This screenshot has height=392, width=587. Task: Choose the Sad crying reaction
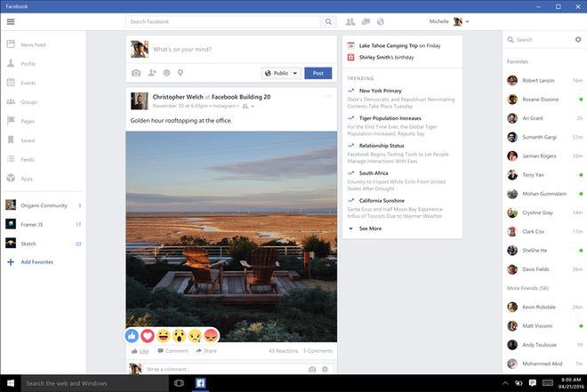[195, 336]
